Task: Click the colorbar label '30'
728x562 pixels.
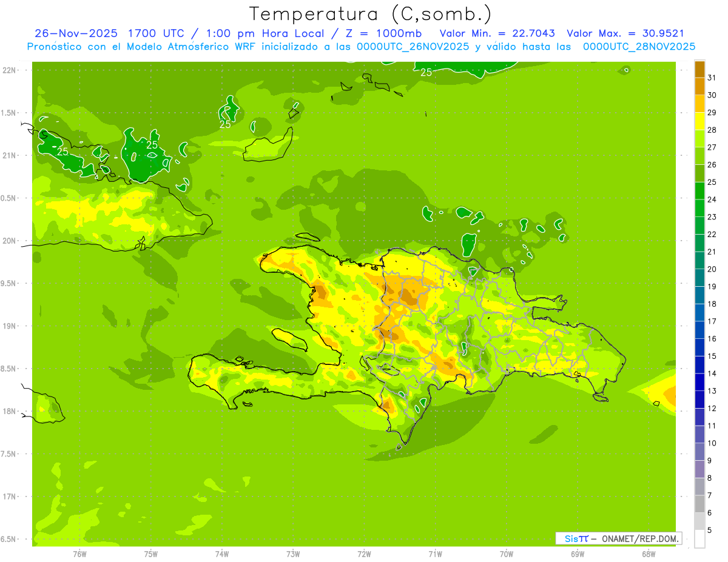Action: tap(712, 95)
